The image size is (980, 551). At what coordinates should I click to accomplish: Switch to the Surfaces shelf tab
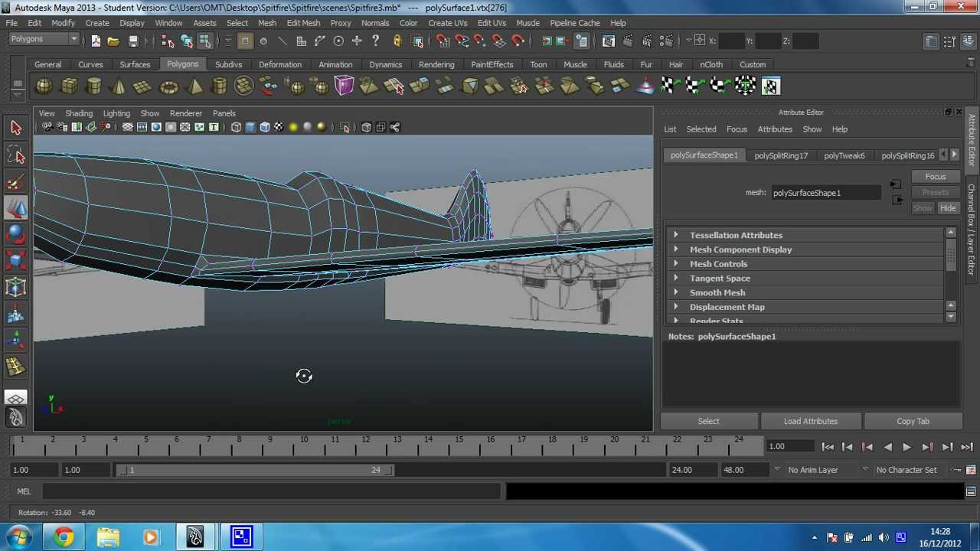135,64
